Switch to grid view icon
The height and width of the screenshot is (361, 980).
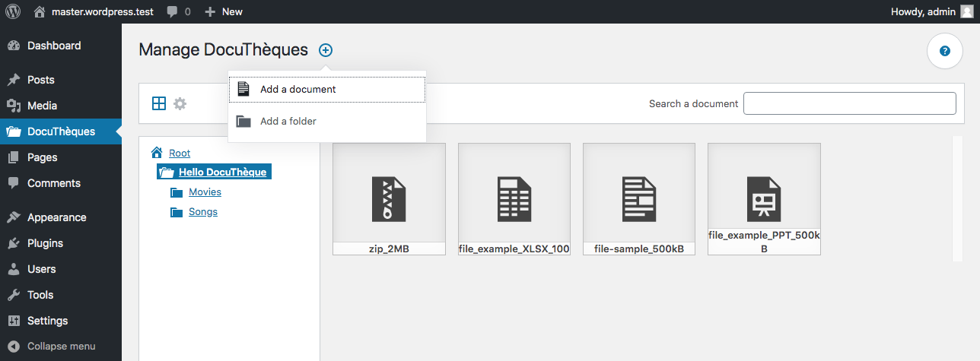click(x=159, y=103)
